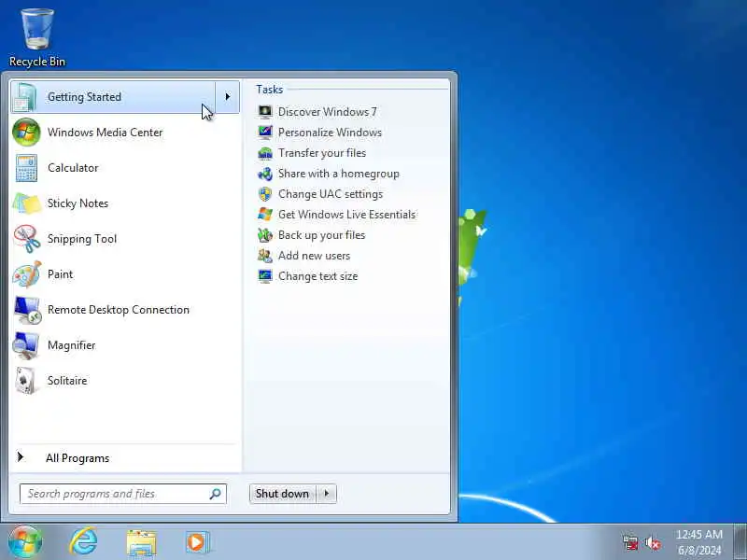Open the All Programs list
747x560 pixels.
[x=78, y=458]
